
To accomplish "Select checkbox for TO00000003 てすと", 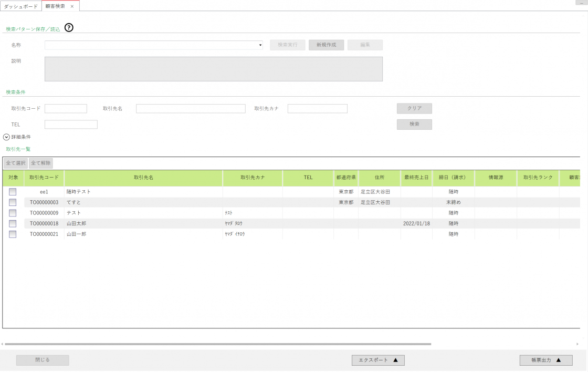I will coord(13,202).
